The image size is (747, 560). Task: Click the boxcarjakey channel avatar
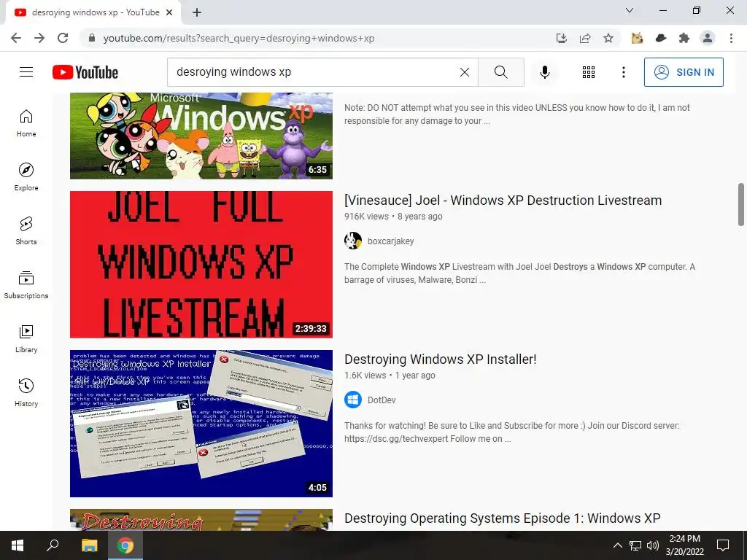(x=353, y=241)
